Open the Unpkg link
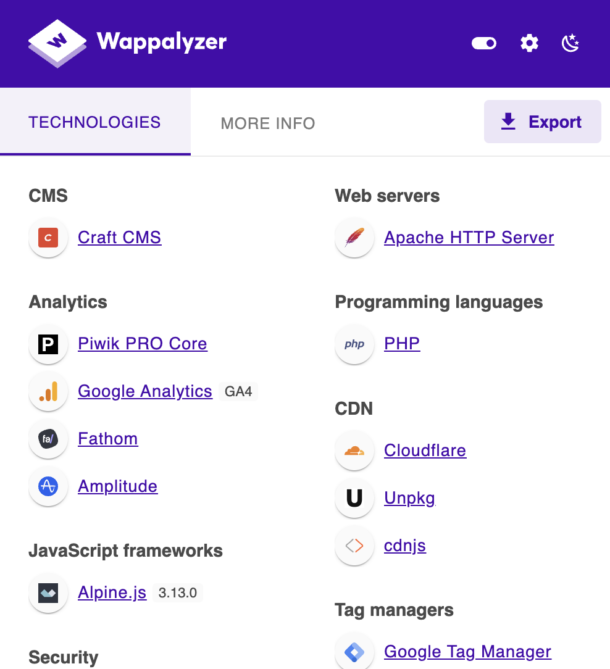This screenshot has width=610, height=669. [x=410, y=498]
